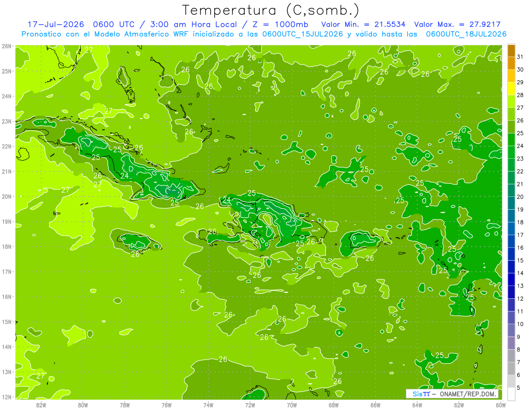Click the 15N latitude axis label
The height and width of the screenshot is (411, 532).
click(7, 321)
